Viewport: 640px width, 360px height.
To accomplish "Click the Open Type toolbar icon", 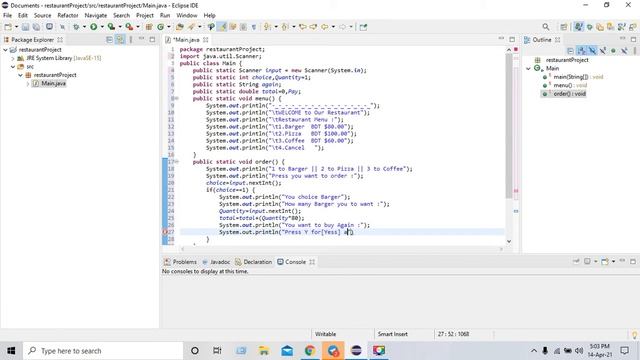I will 180,27.
